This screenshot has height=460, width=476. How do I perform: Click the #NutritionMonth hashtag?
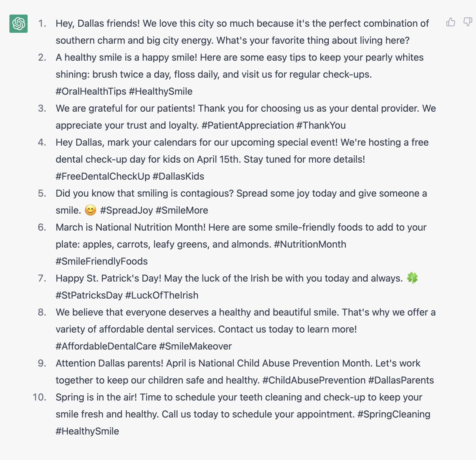[x=310, y=244]
